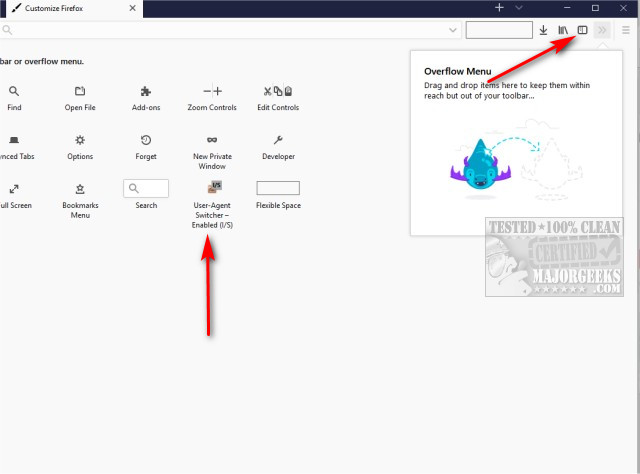This screenshot has height=474, width=640.
Task: Click the Bookmarks Menu icon
Action: 80,189
